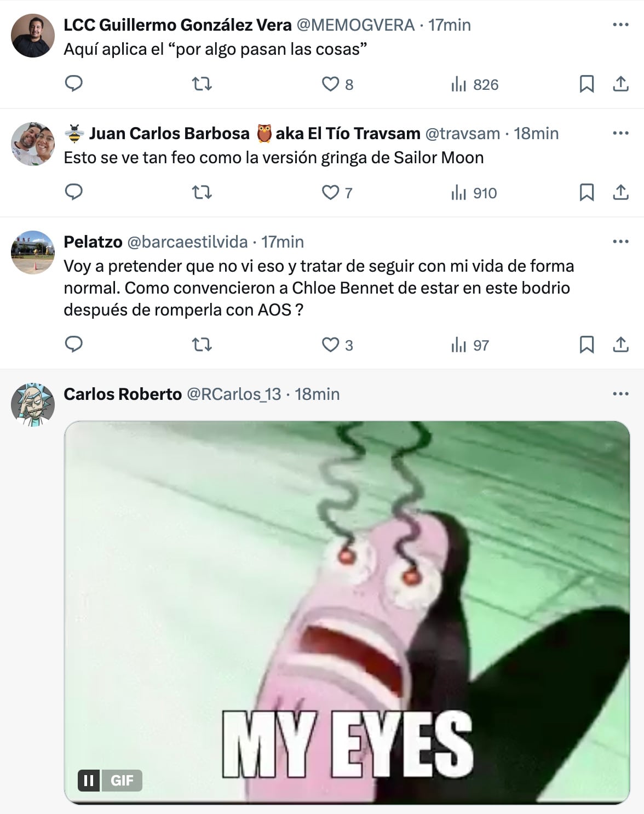Pause the MY EYES GIF
Viewport: 644px width, 814px height.
[x=89, y=780]
